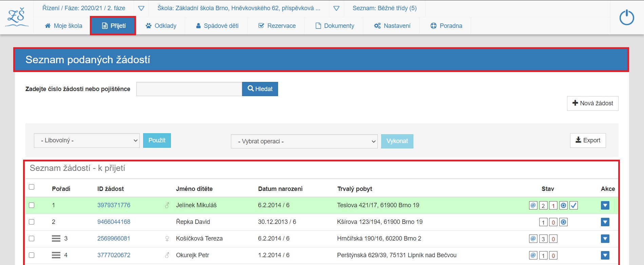This screenshot has height=265, width=644.
Task: Click red status box '0' in Řepka David row
Action: pos(553,222)
